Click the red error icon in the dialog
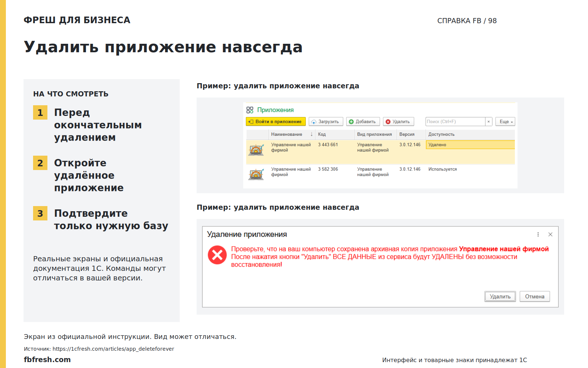 pyautogui.click(x=217, y=255)
